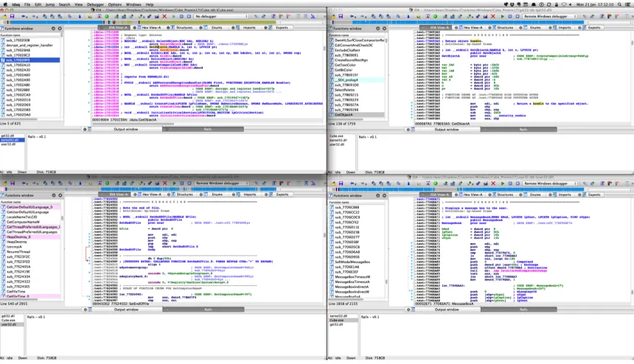
Task: Pause process icon in Cube.exe toolbar
Action: 181,16
